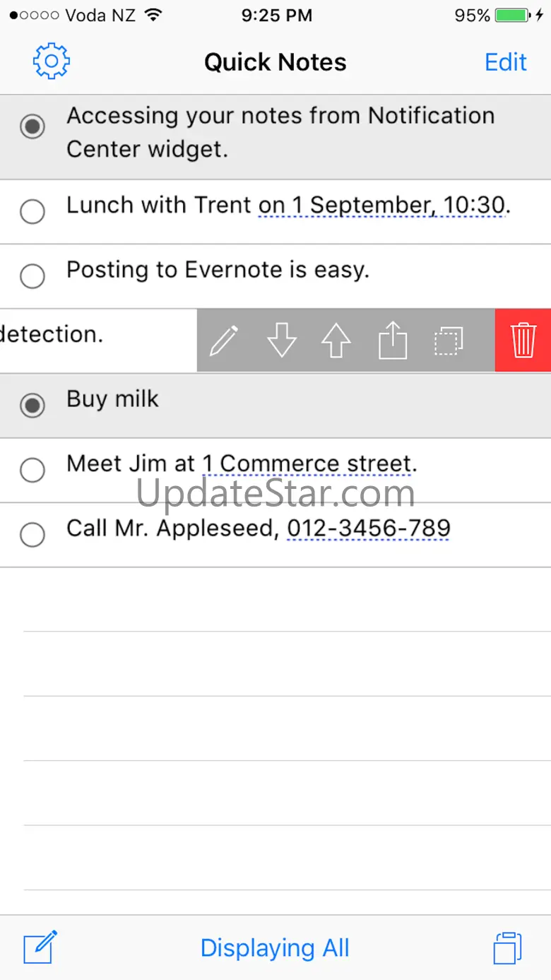Select radio for Call Mr. Appleseed note
The height and width of the screenshot is (980, 551).
tap(32, 535)
